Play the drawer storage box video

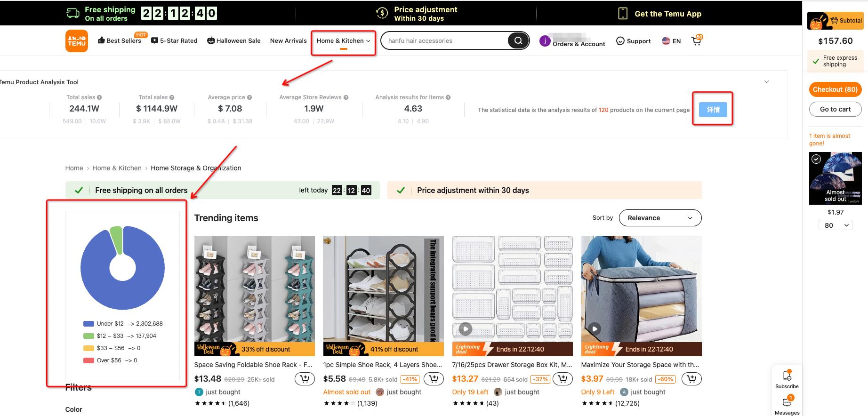click(x=466, y=329)
